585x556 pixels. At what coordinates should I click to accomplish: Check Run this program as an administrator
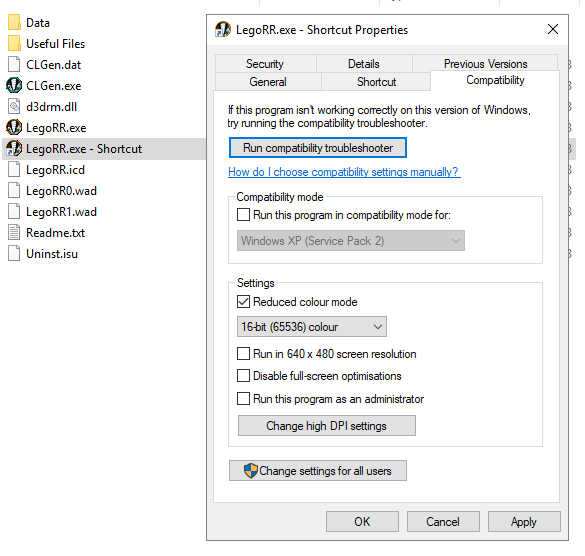pyautogui.click(x=243, y=399)
